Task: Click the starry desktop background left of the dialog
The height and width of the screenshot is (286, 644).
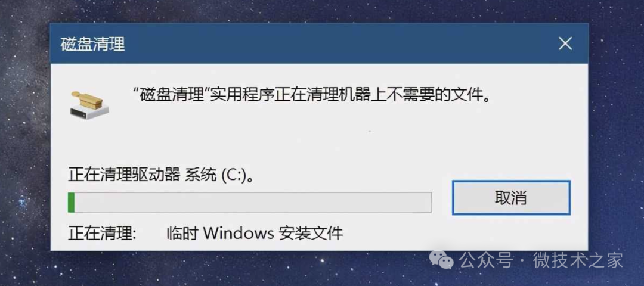Action: tap(24, 144)
